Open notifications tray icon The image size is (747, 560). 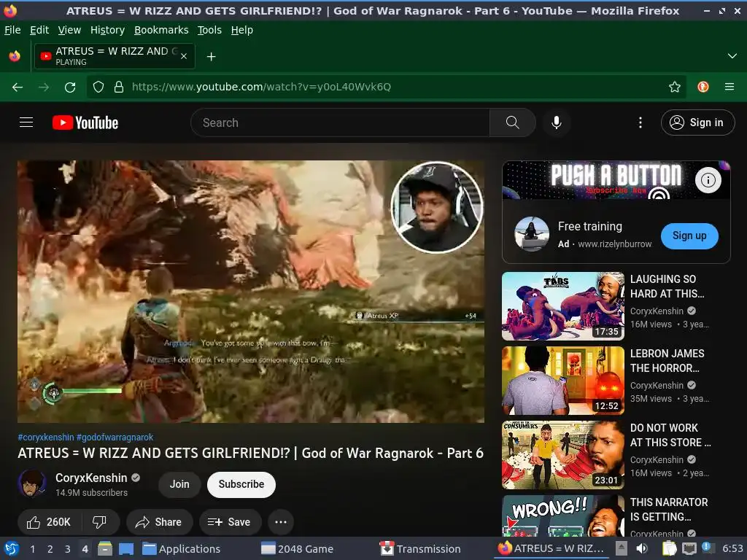tap(706, 548)
